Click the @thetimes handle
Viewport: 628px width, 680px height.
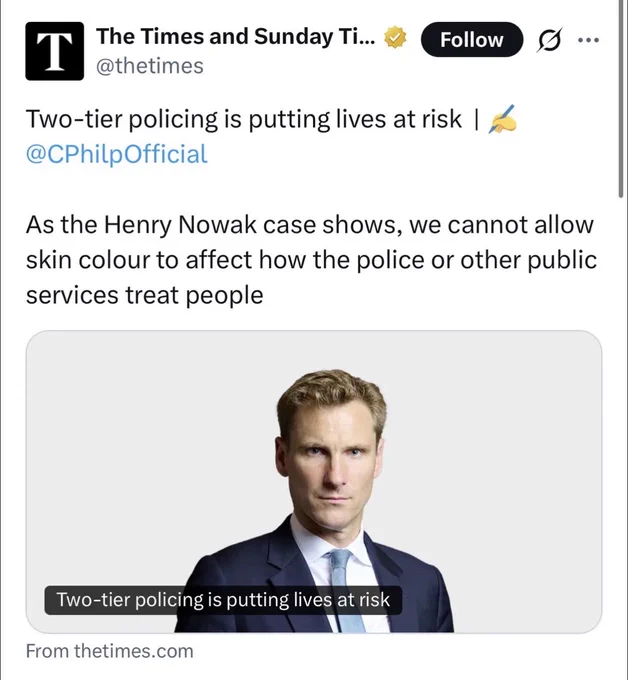[150, 66]
